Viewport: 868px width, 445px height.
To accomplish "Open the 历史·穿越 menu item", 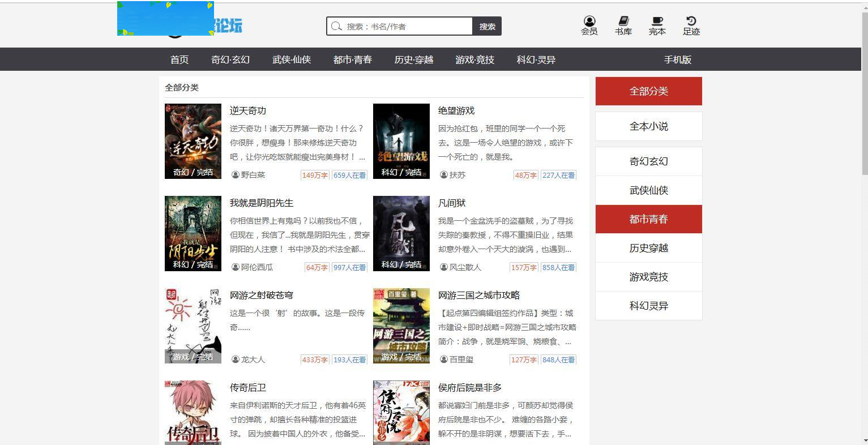I will [413, 59].
